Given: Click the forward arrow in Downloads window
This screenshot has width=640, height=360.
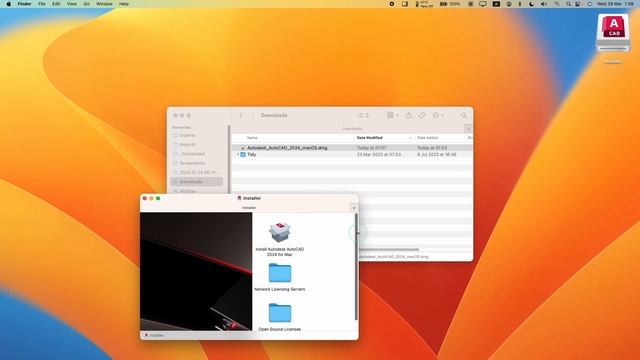Looking at the screenshot, I should coord(252,116).
